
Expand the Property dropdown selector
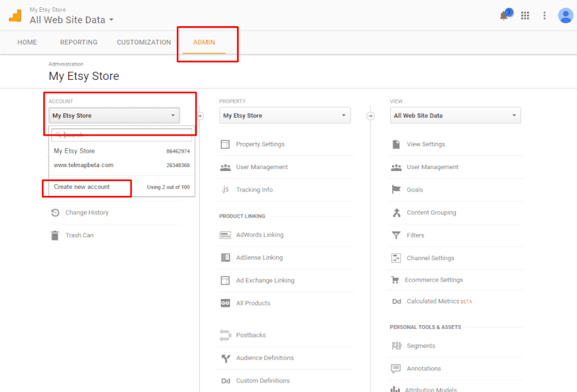[x=285, y=115]
